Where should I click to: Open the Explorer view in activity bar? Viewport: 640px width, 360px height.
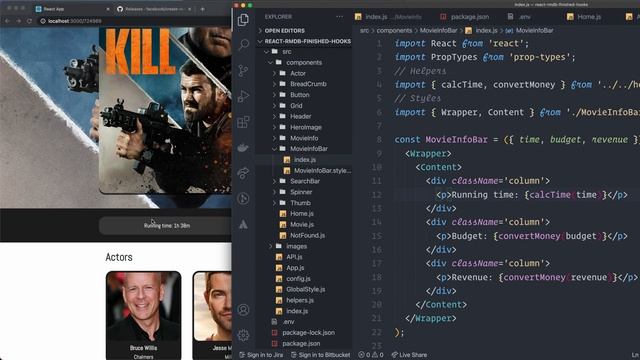click(243, 20)
